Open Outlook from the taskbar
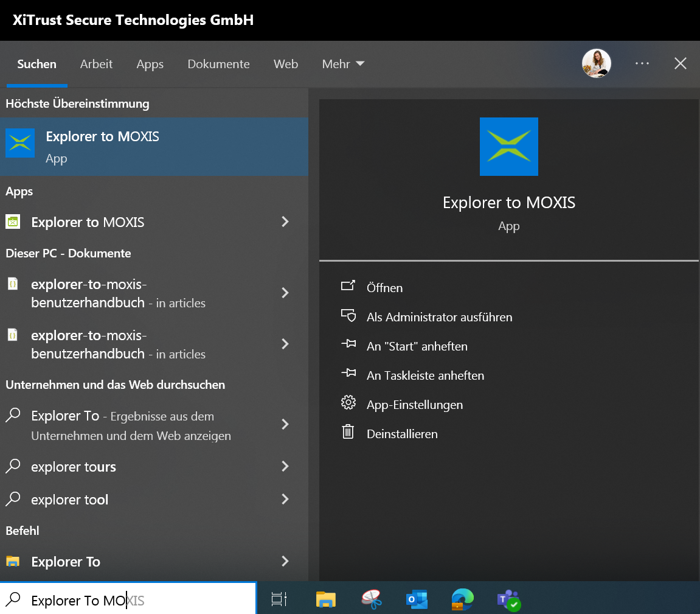The height and width of the screenshot is (614, 700). coord(417,599)
